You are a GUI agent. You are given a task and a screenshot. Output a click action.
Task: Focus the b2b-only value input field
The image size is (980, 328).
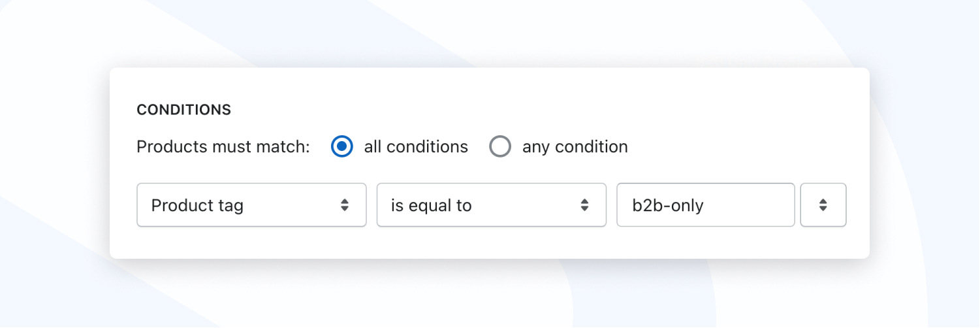(x=706, y=205)
